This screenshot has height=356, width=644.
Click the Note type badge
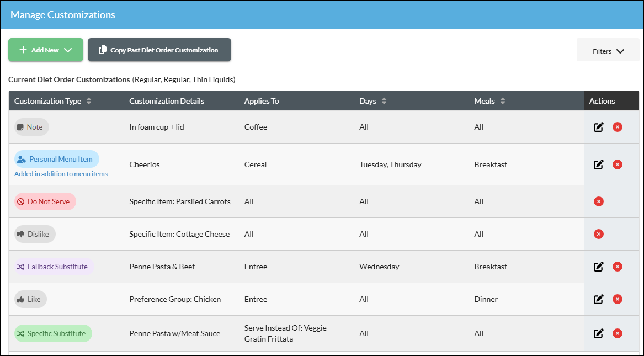(x=31, y=127)
